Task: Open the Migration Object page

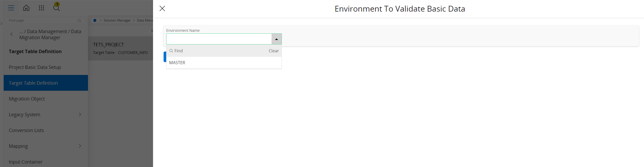Action: pyautogui.click(x=27, y=99)
